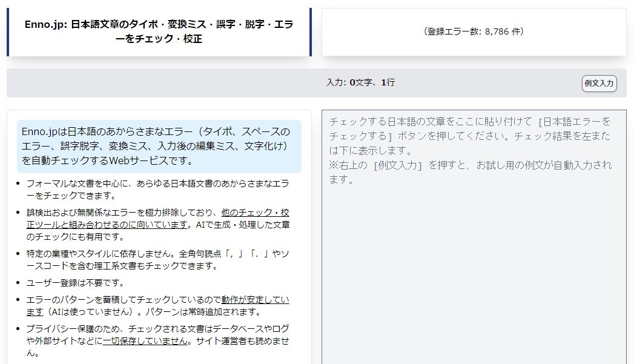634x364 pixels.
Task: Click the blue Enno.jp introduction box
Action: 159,147
